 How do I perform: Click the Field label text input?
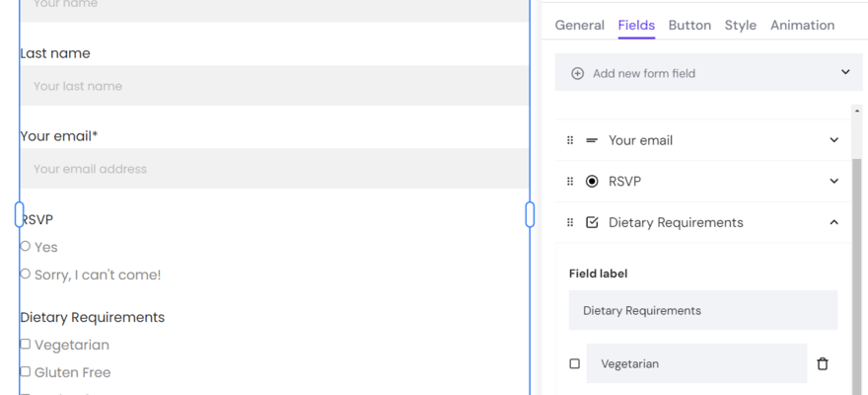703,310
